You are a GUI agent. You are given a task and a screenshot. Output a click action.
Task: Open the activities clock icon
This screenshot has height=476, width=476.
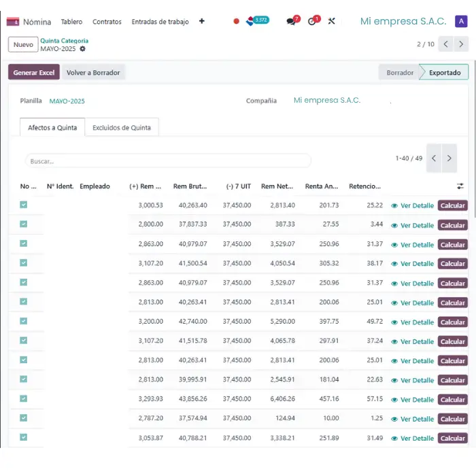(312, 21)
